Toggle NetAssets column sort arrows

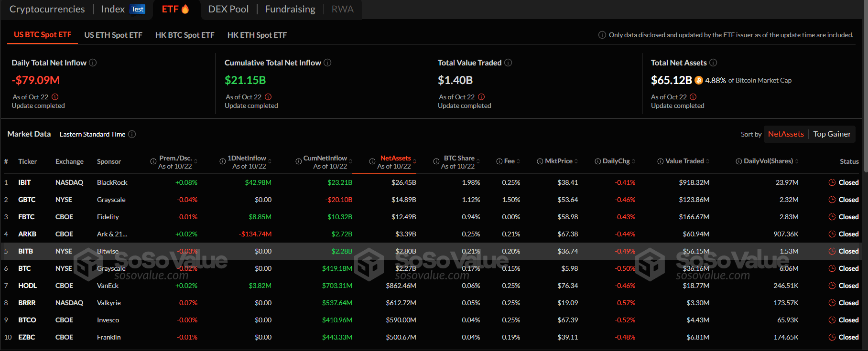[414, 161]
